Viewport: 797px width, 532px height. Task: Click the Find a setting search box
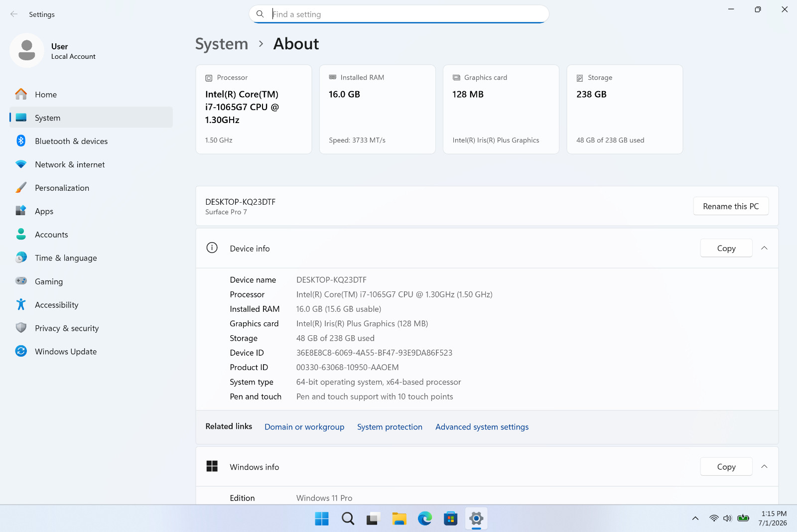(x=399, y=14)
